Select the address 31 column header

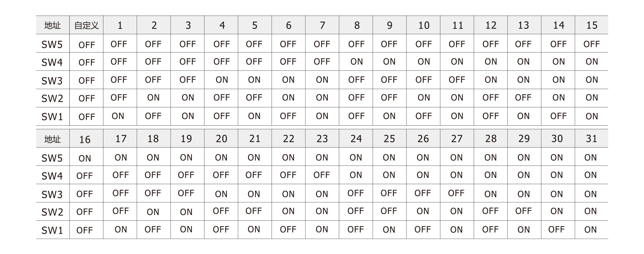(591, 139)
